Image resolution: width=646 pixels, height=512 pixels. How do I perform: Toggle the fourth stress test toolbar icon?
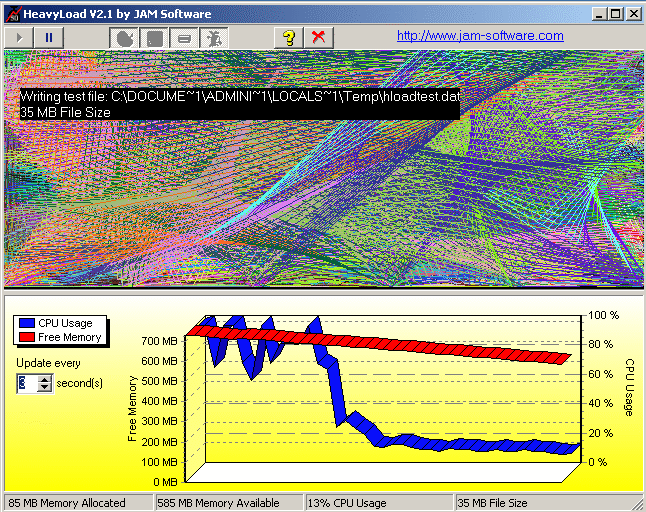pos(213,37)
